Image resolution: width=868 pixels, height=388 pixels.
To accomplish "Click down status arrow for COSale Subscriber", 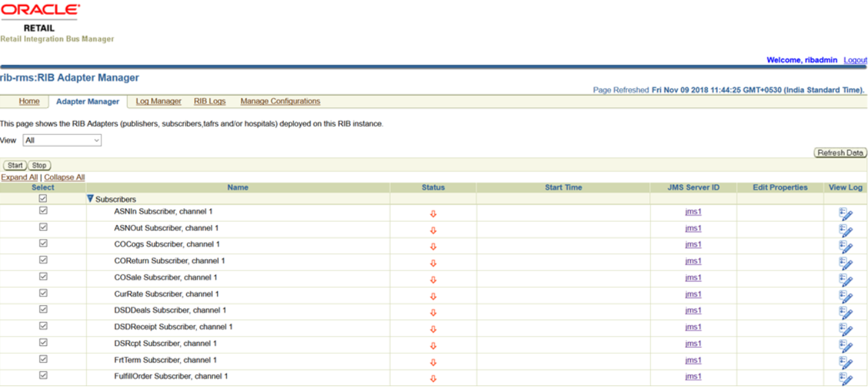I will (x=433, y=280).
